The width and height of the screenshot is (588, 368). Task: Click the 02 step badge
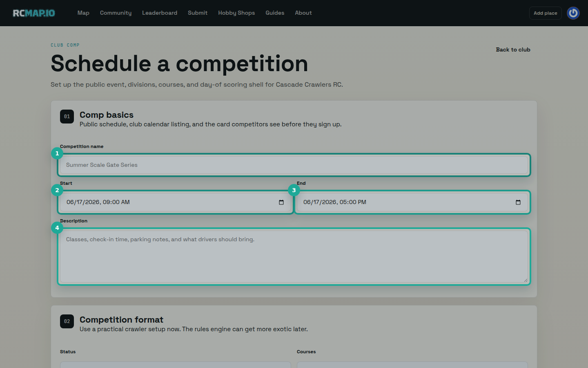pyautogui.click(x=67, y=321)
